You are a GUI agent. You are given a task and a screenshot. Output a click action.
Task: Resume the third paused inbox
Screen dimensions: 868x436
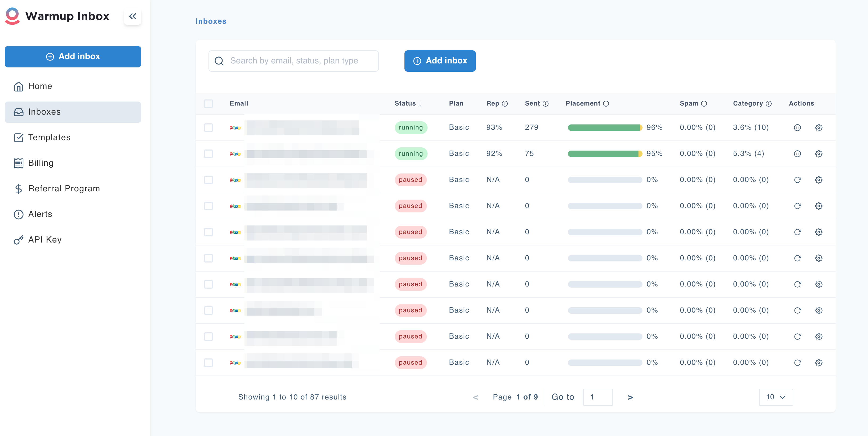(x=797, y=232)
